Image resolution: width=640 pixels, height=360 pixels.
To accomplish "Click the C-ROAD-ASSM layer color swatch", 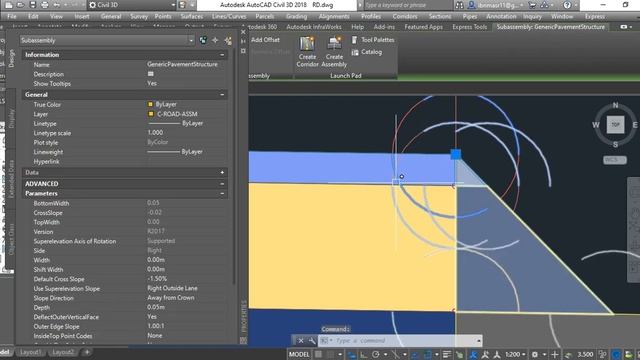I will tap(151, 114).
